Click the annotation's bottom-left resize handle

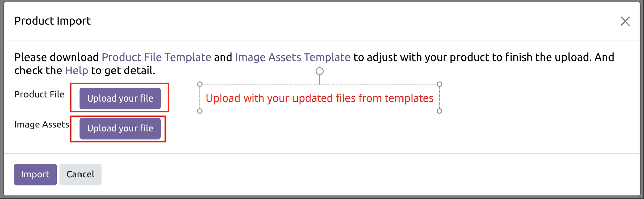tap(200, 111)
